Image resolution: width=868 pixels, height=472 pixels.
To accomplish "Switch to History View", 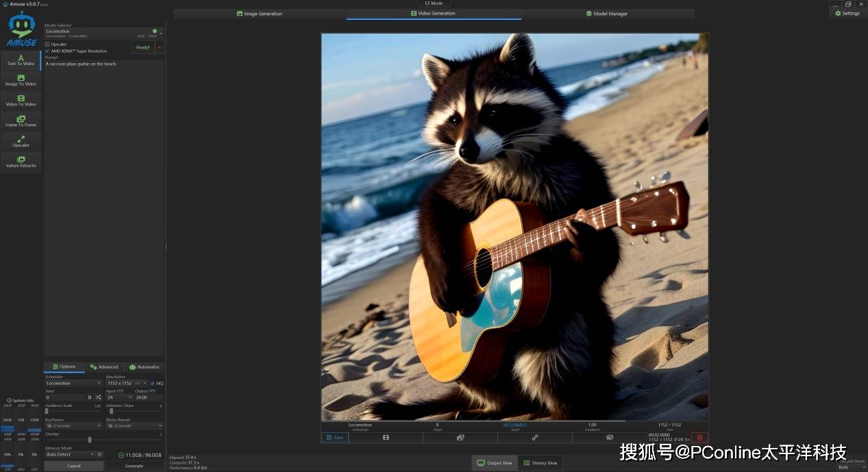I will [x=540, y=463].
